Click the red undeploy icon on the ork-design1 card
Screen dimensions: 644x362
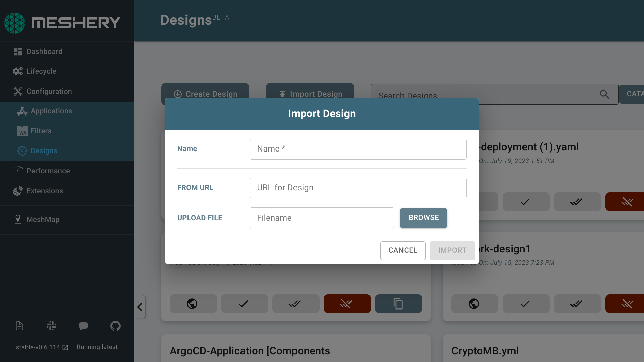(x=626, y=304)
